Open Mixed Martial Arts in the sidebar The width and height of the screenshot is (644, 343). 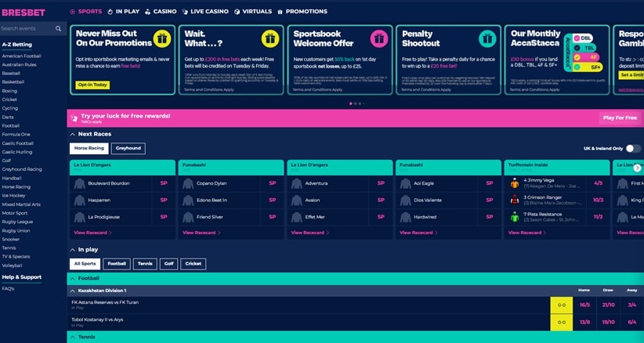[21, 204]
